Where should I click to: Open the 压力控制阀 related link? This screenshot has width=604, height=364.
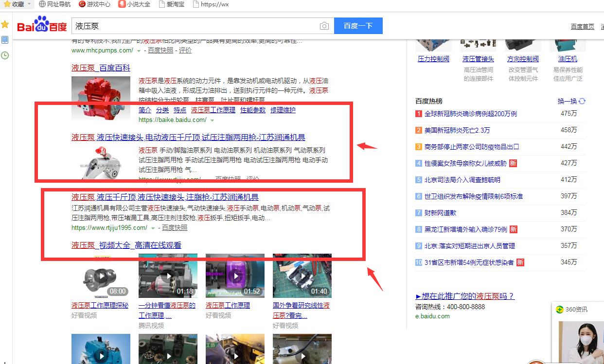pyautogui.click(x=433, y=59)
